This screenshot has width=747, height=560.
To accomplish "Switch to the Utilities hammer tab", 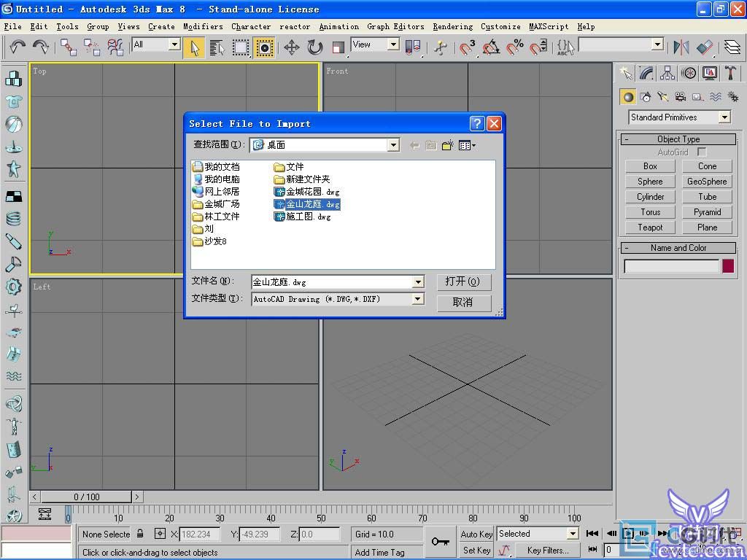I will [x=730, y=74].
